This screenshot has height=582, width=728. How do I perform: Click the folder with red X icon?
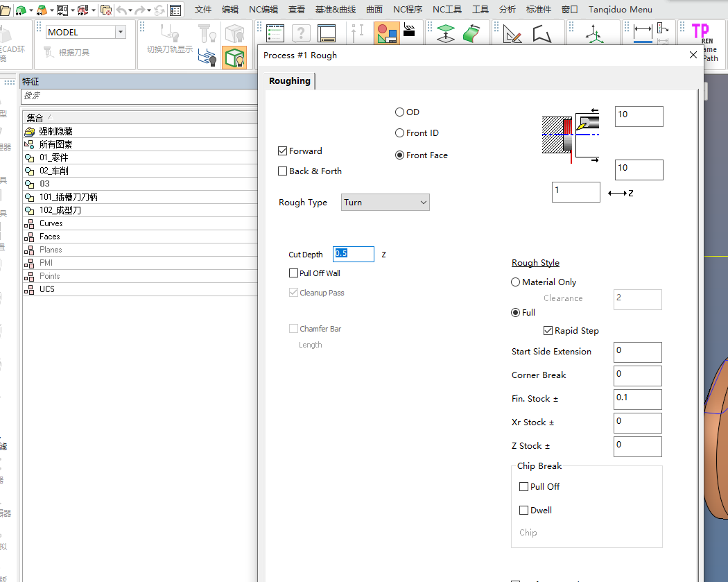click(106, 9)
